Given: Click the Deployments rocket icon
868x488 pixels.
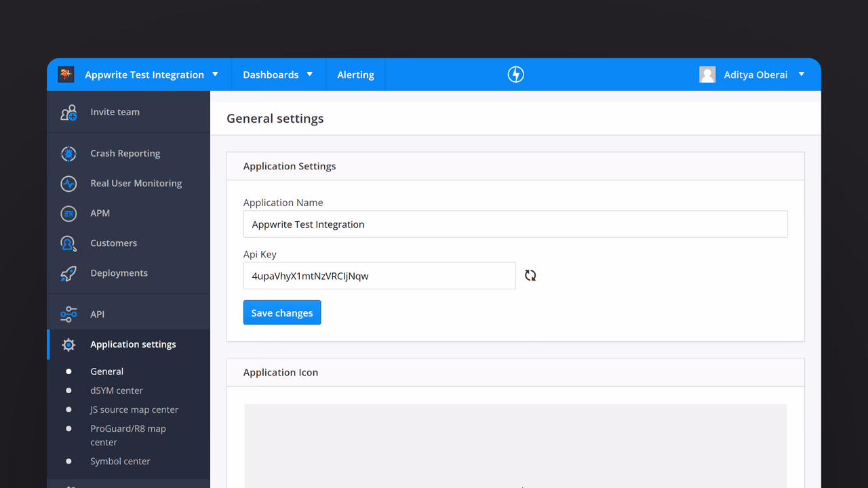Looking at the screenshot, I should (x=68, y=273).
